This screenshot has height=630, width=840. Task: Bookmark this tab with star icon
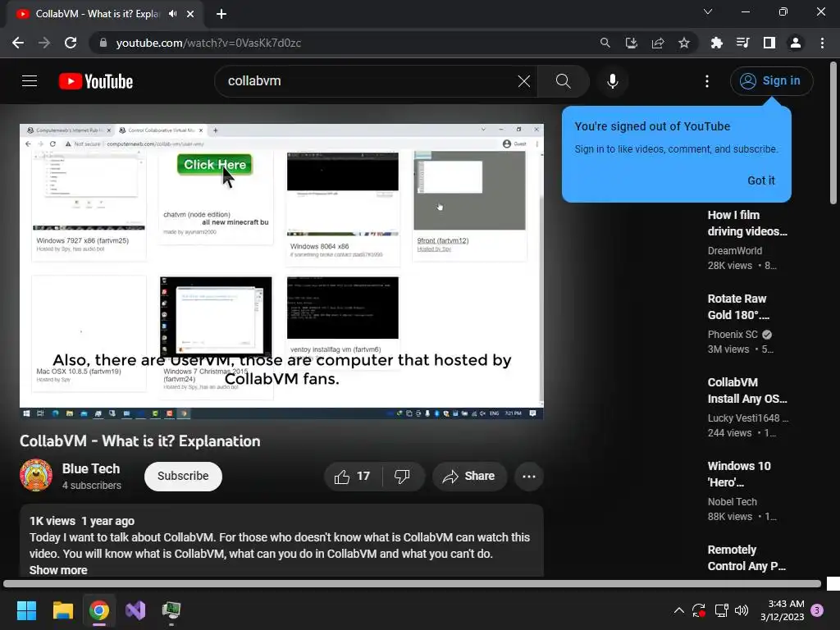[684, 43]
